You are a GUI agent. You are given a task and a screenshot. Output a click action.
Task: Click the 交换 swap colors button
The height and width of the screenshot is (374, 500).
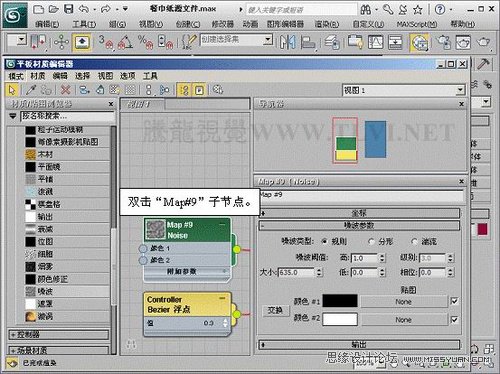(275, 310)
